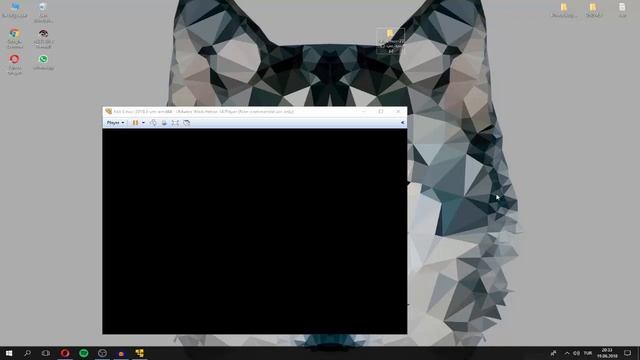This screenshot has height=360, width=640.
Task: Select the Google Chrome desktop shortcut
Action: 15,38
